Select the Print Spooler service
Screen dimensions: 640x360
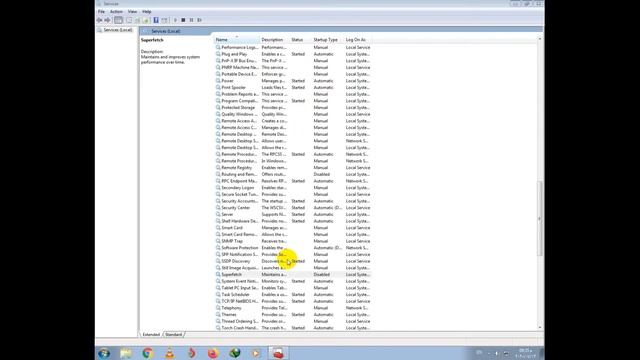coord(293,87)
